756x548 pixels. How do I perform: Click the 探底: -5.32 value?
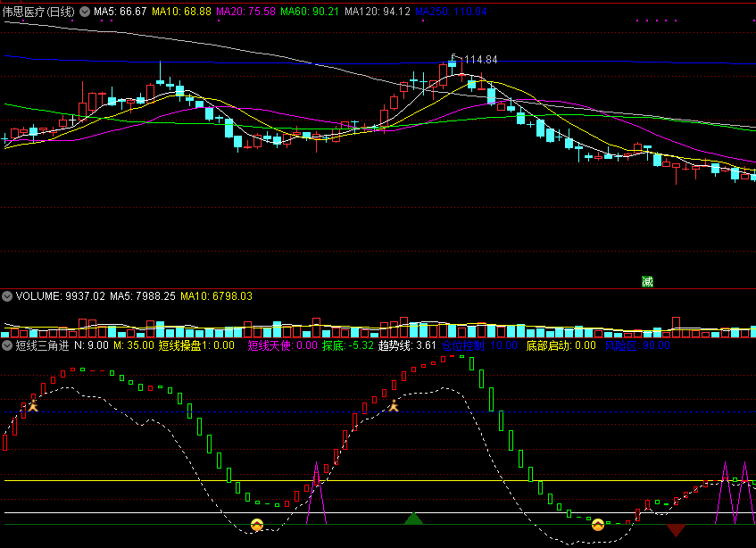[347, 345]
